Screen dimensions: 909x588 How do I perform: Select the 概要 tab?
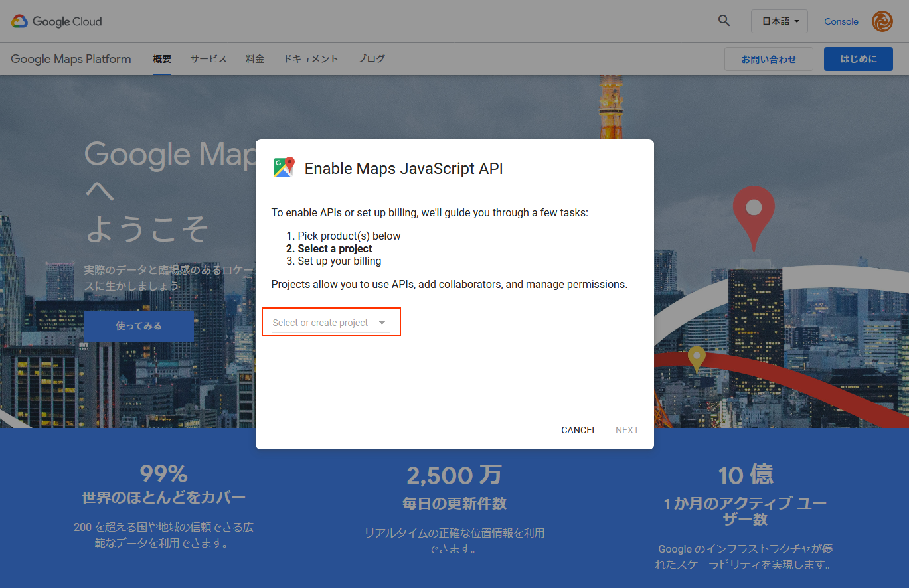[x=162, y=59]
